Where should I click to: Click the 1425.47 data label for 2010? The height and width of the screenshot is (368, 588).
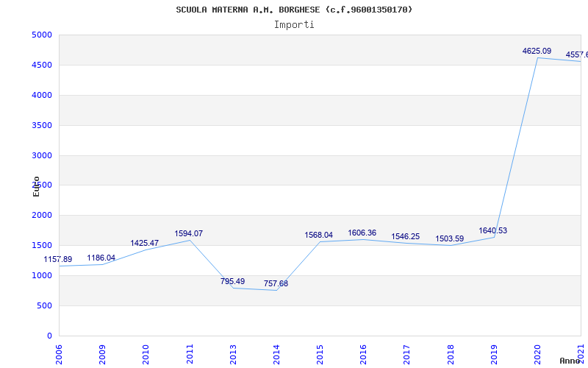144,244
